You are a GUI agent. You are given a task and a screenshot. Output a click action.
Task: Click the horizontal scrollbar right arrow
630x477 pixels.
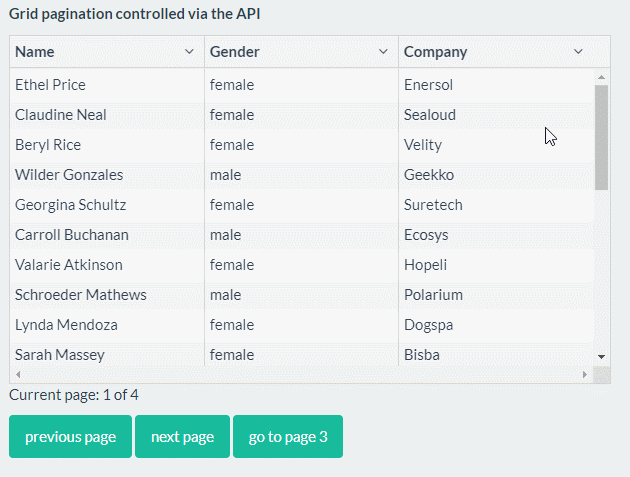pyautogui.click(x=585, y=374)
